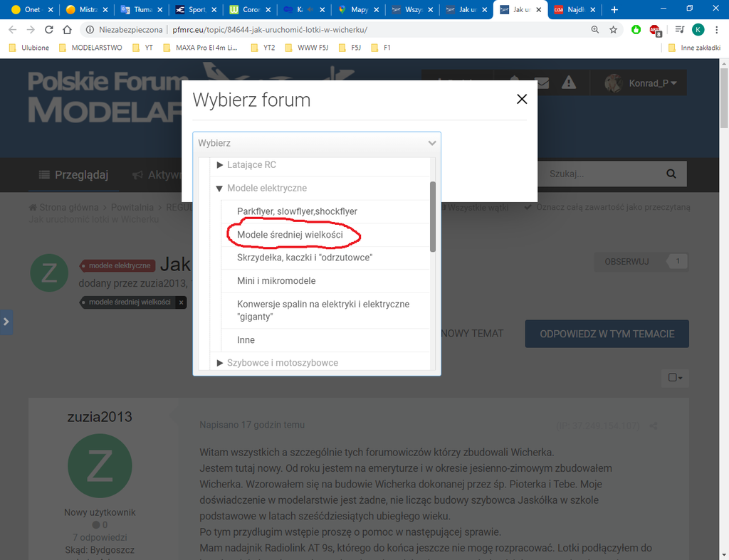Close the Wybierz forum dialog
The image size is (729, 560).
pos(522,100)
